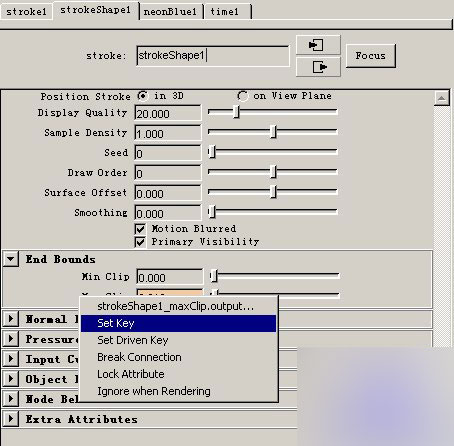The height and width of the screenshot is (446, 454).
Task: Switch to the stroke1 tab
Action: tap(26, 12)
